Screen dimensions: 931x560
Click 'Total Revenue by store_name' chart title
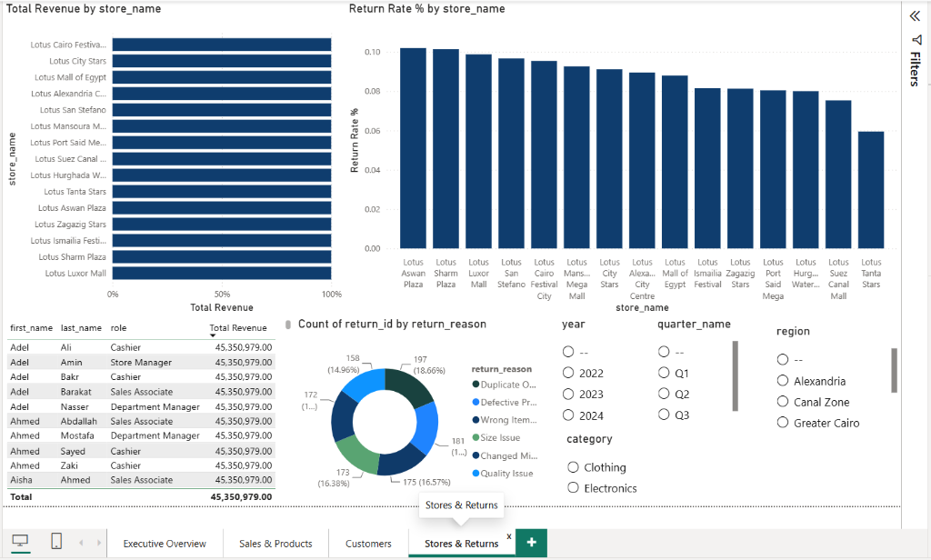pyautogui.click(x=84, y=9)
